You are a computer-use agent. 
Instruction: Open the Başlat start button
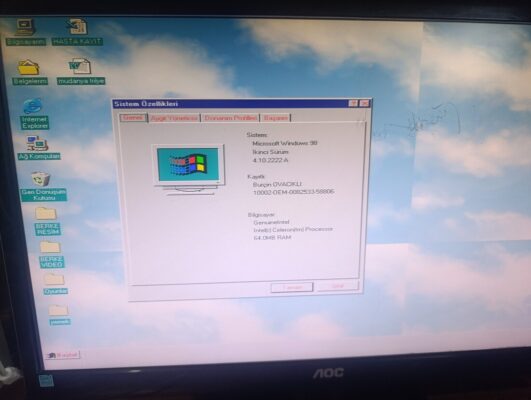(x=63, y=355)
